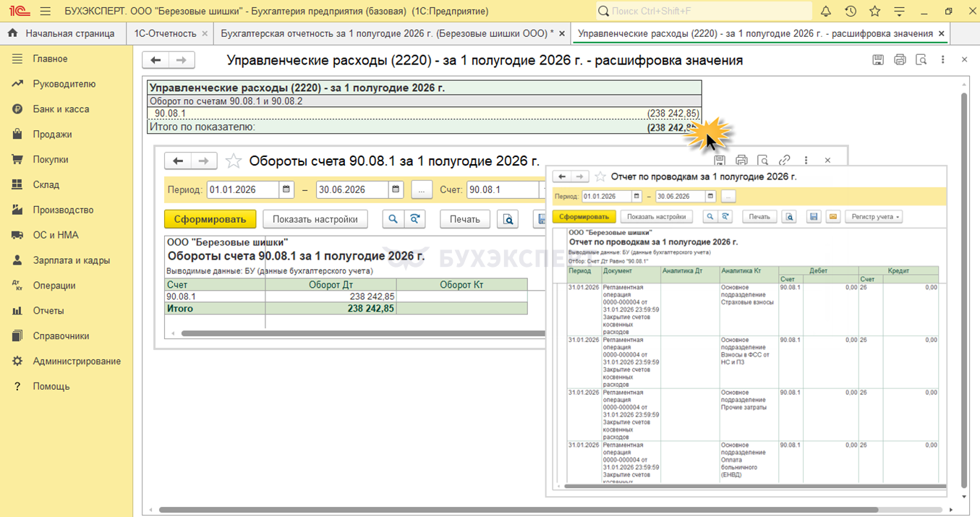The image size is (980, 517).
Task: Open more menu in Обороты счета title bar
Action: (x=806, y=161)
